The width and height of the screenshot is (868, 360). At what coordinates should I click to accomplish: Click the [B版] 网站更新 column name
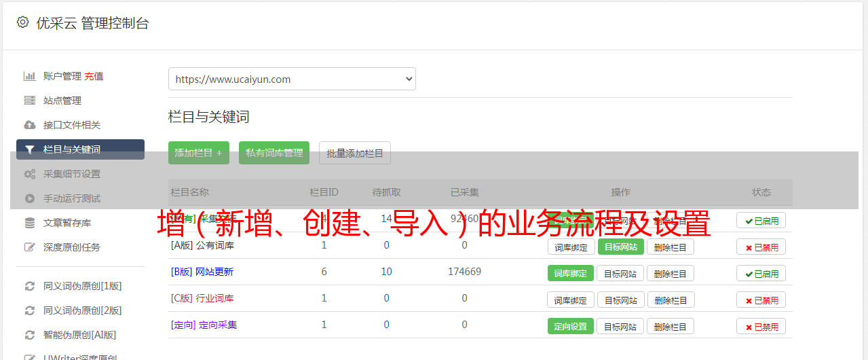pyautogui.click(x=202, y=272)
